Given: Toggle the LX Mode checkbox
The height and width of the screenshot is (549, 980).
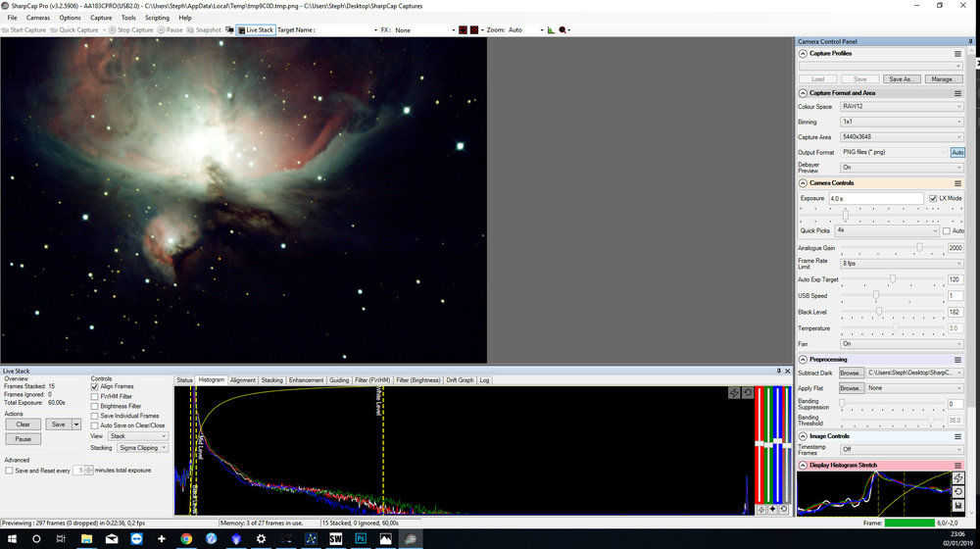Looking at the screenshot, I should [933, 198].
